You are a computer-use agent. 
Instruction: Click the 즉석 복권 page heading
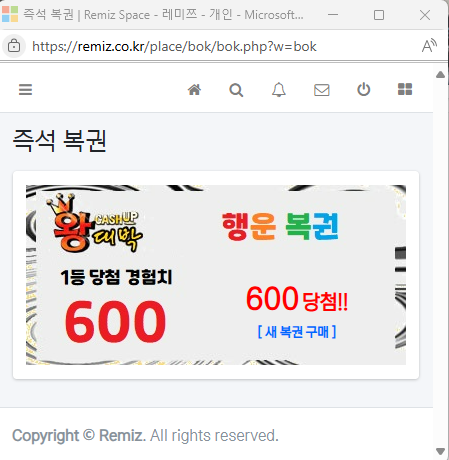(60, 141)
